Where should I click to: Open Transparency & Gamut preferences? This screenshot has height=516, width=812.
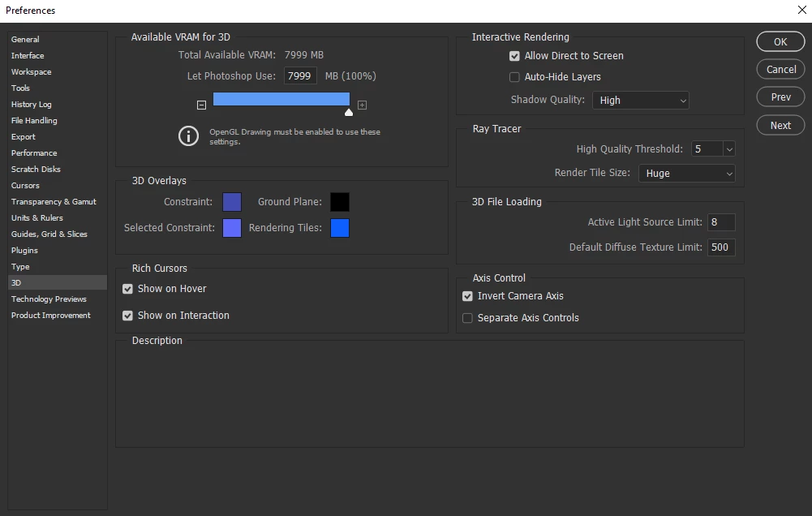(58, 201)
